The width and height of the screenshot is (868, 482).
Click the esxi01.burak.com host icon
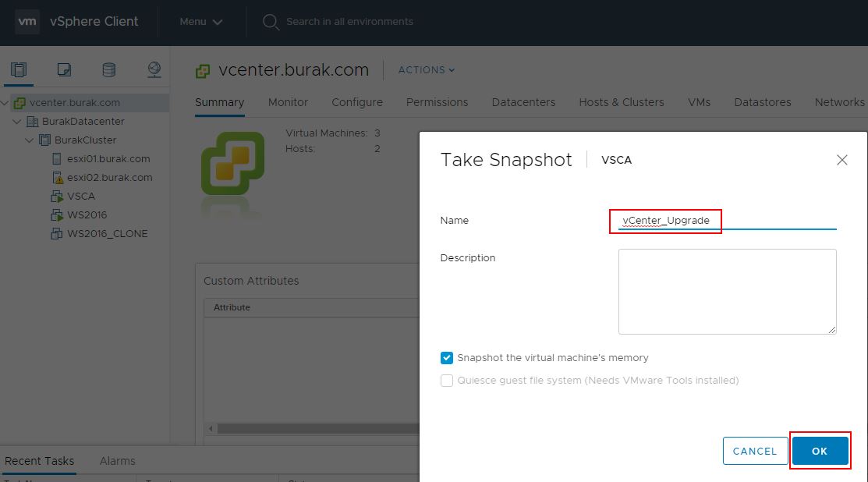(56, 159)
